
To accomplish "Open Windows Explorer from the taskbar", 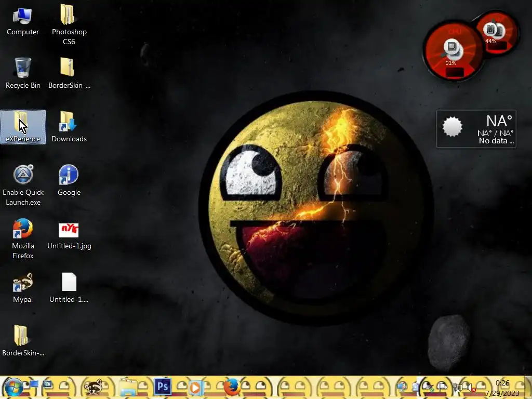I will coord(128,387).
